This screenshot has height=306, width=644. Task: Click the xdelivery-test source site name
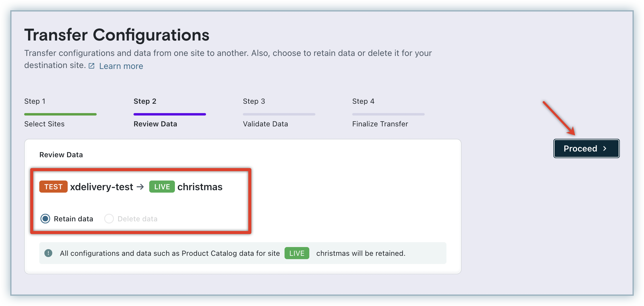coord(101,187)
